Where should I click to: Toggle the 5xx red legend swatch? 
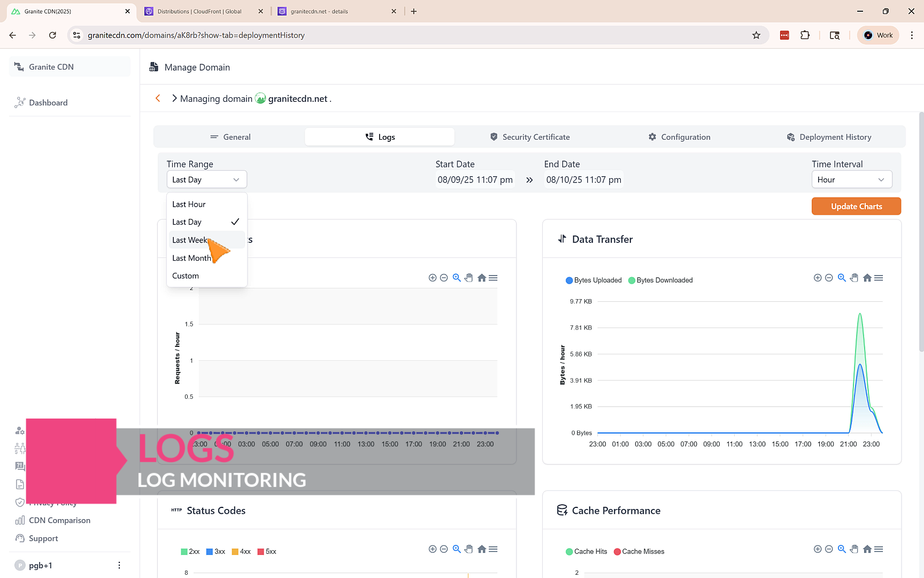[x=261, y=552]
